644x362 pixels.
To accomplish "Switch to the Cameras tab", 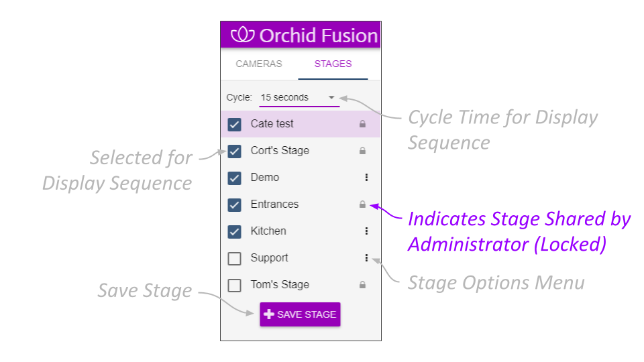I will (259, 64).
